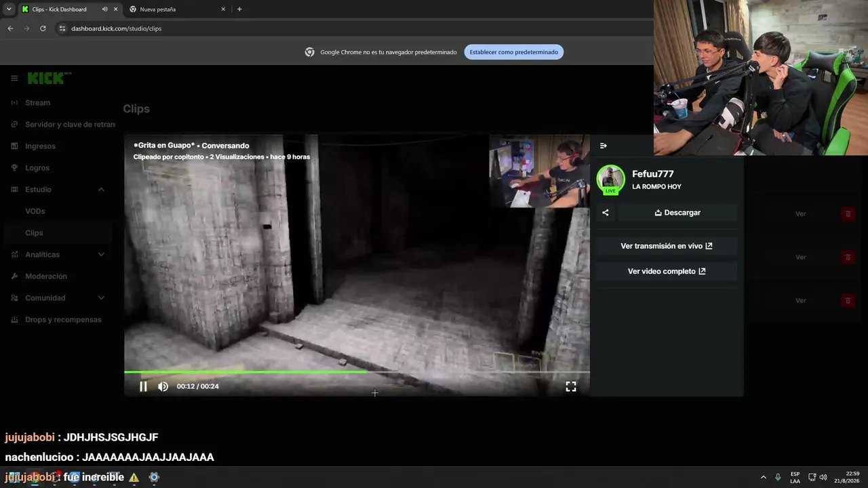Reload the Kick dashboard page

point(43,28)
